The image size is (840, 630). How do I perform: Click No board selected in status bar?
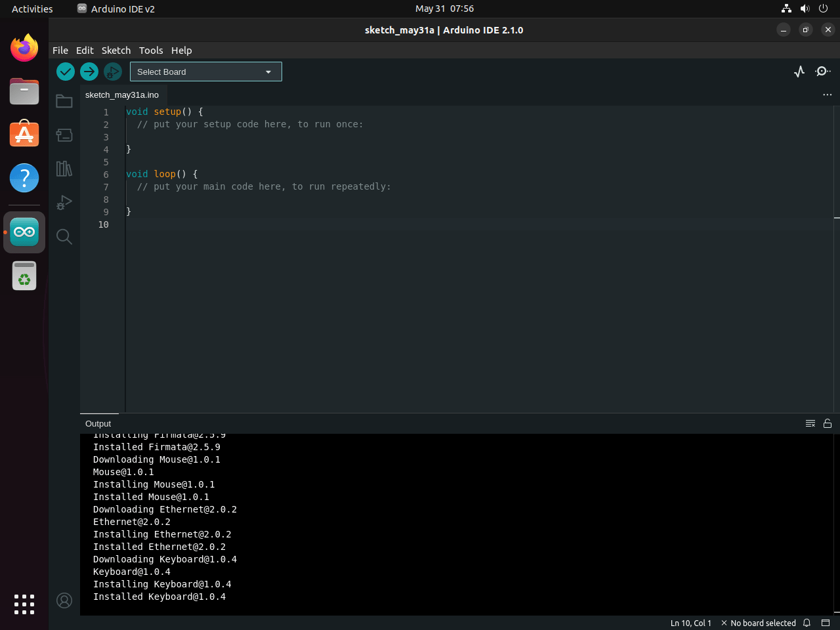(764, 623)
